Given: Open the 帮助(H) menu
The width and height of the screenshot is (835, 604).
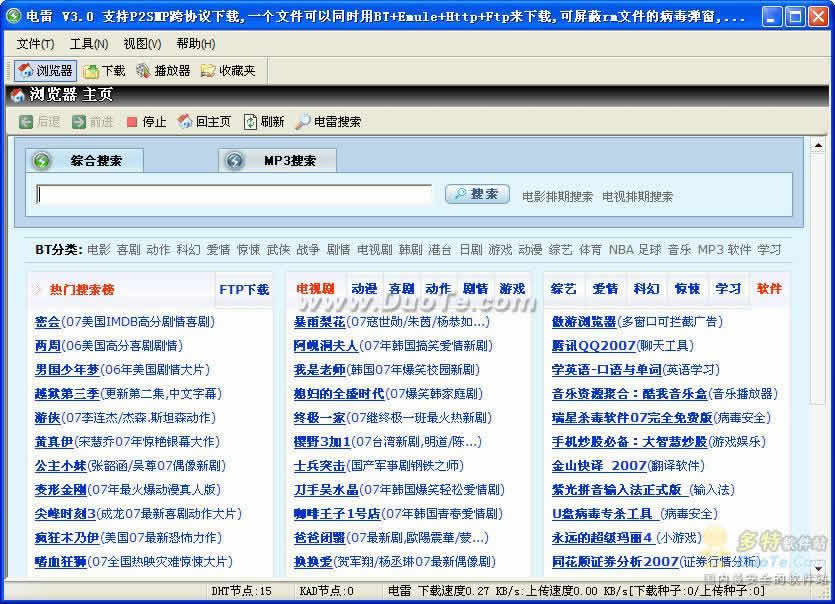Looking at the screenshot, I should (x=196, y=44).
